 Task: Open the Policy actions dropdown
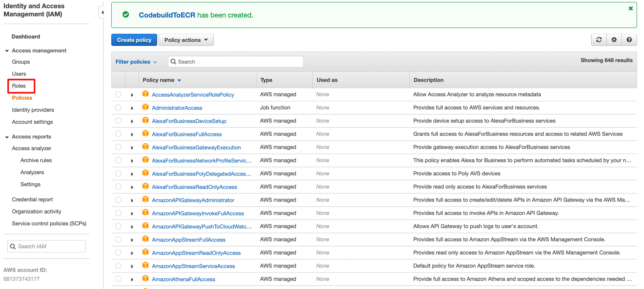[x=186, y=40]
